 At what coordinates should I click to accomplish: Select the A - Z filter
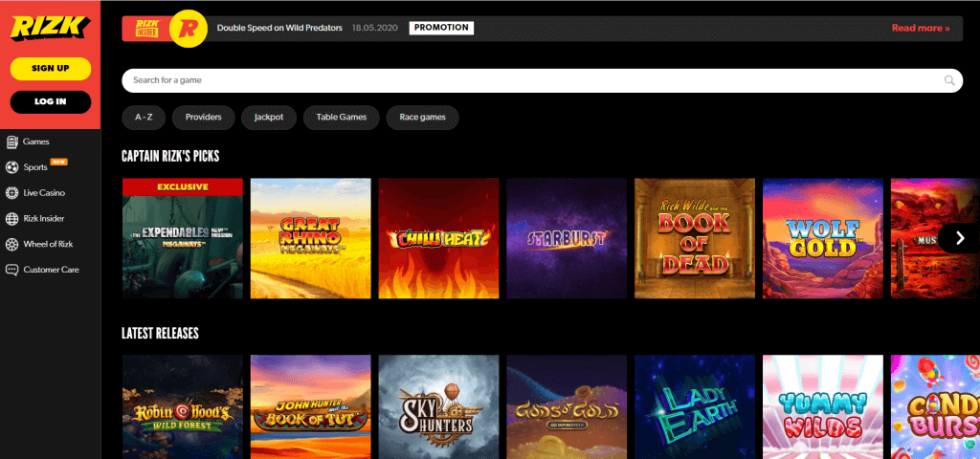click(144, 118)
